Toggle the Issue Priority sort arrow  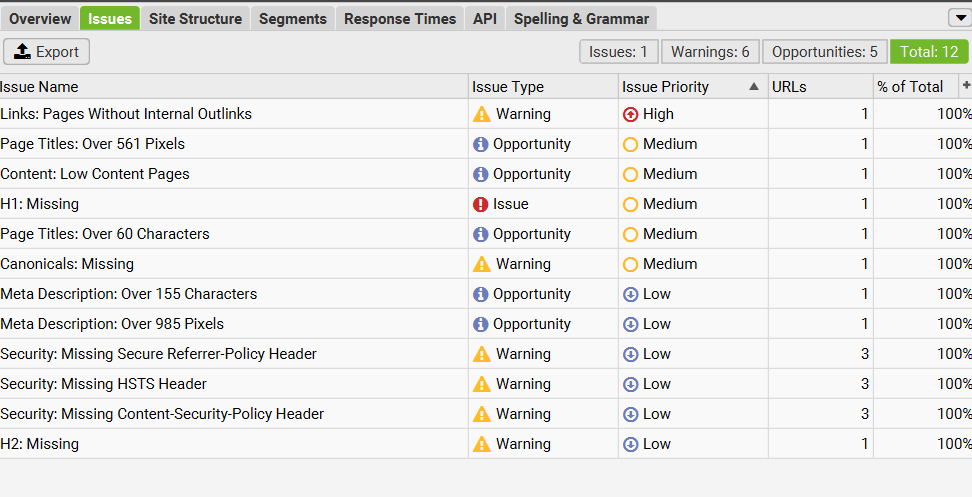pos(754,86)
